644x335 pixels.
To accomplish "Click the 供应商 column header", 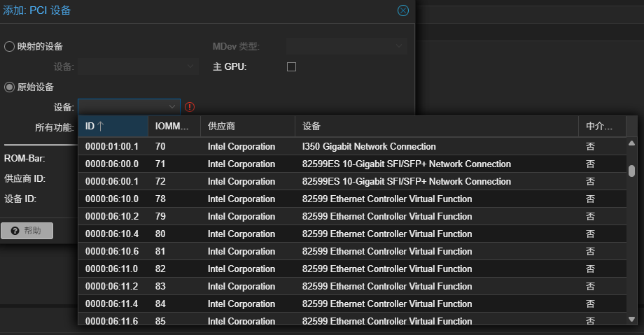I will click(247, 127).
